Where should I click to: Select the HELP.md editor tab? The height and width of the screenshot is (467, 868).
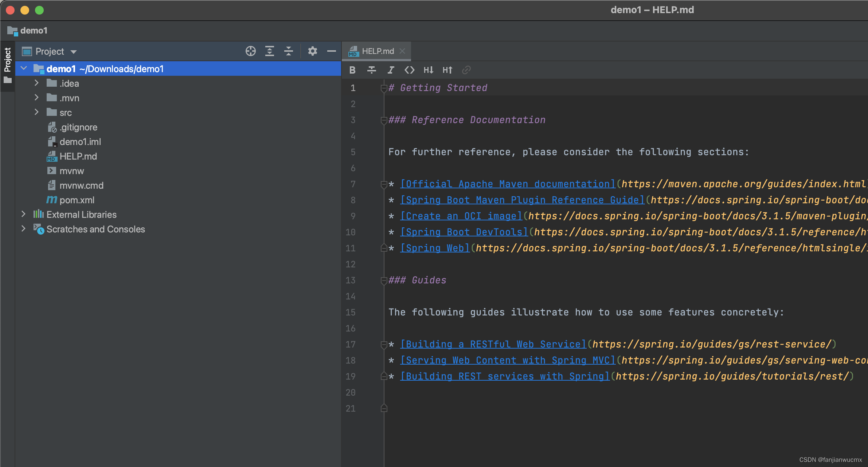(378, 51)
